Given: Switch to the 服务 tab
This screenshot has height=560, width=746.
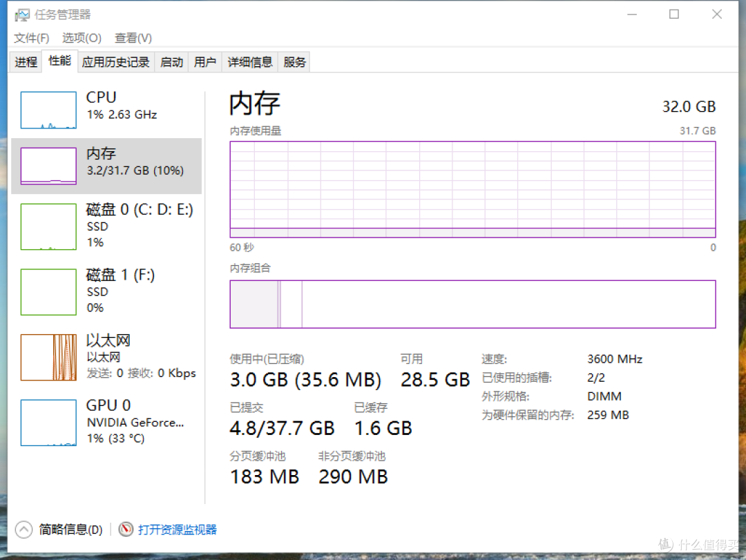Looking at the screenshot, I should click(x=294, y=62).
